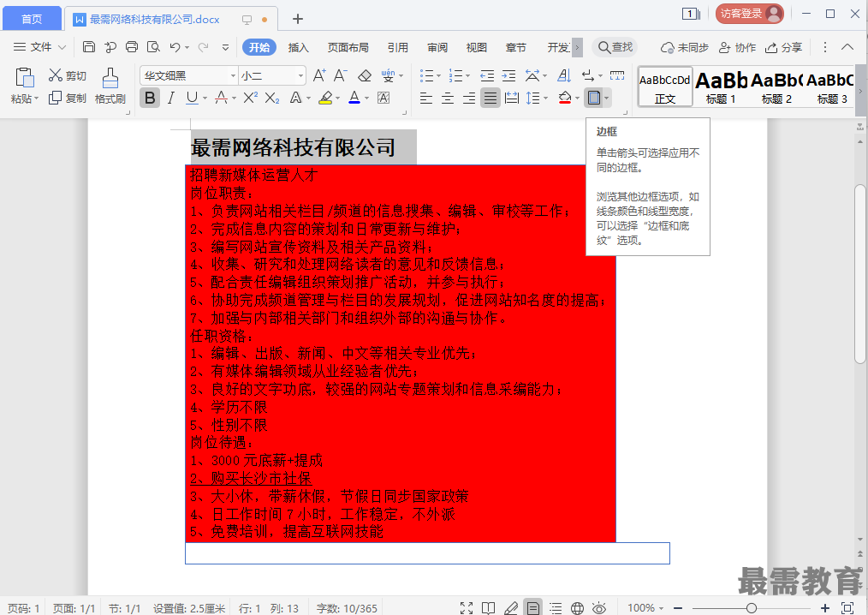The image size is (868, 615).
Task: Click the empty bordered paragraph below red text
Action: coord(427,553)
